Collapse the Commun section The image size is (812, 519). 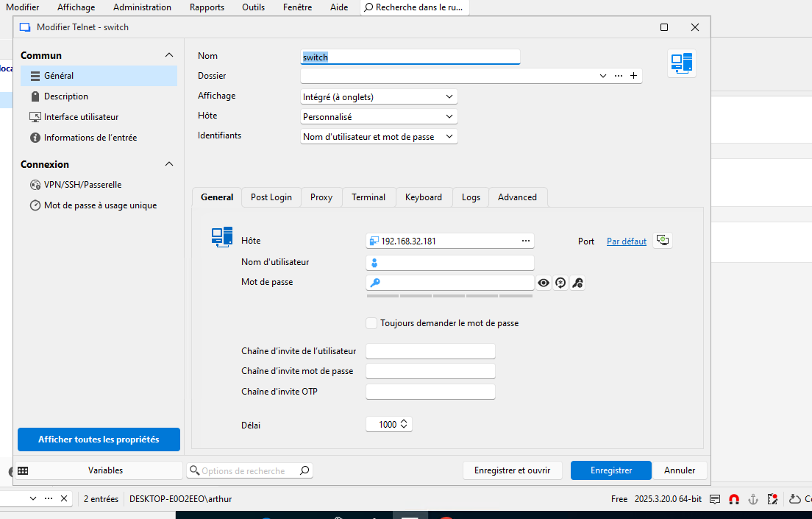coord(169,55)
